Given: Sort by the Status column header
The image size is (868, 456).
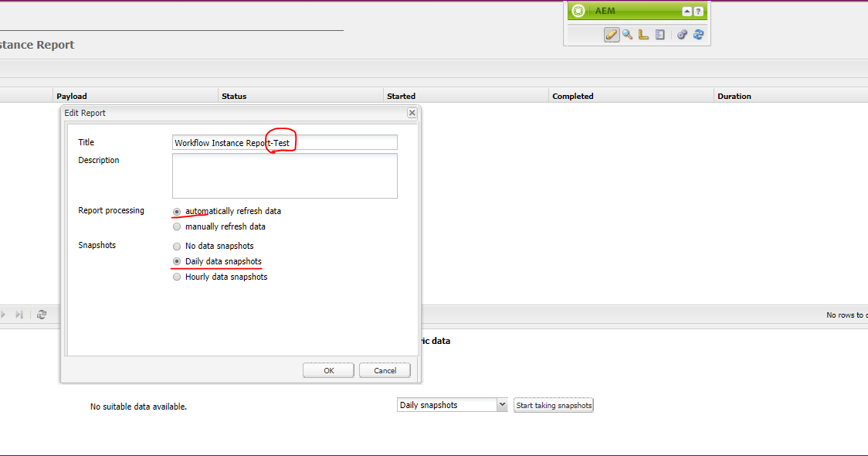Looking at the screenshot, I should pyautogui.click(x=233, y=96).
